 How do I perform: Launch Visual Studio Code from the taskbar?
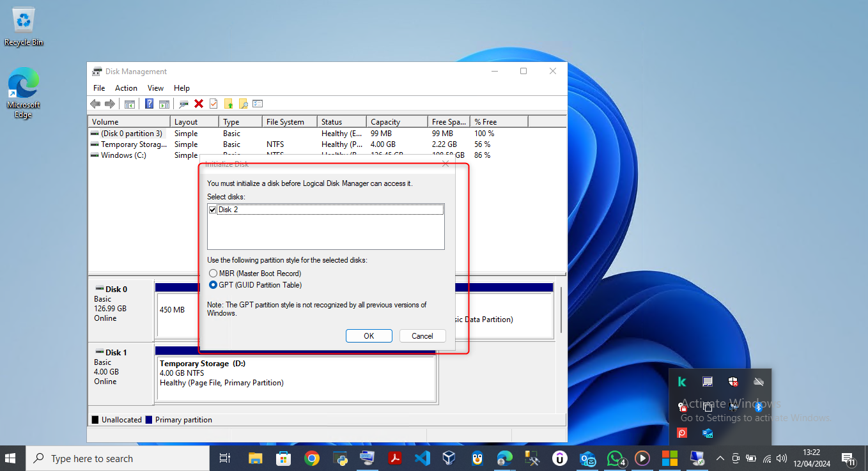point(422,458)
